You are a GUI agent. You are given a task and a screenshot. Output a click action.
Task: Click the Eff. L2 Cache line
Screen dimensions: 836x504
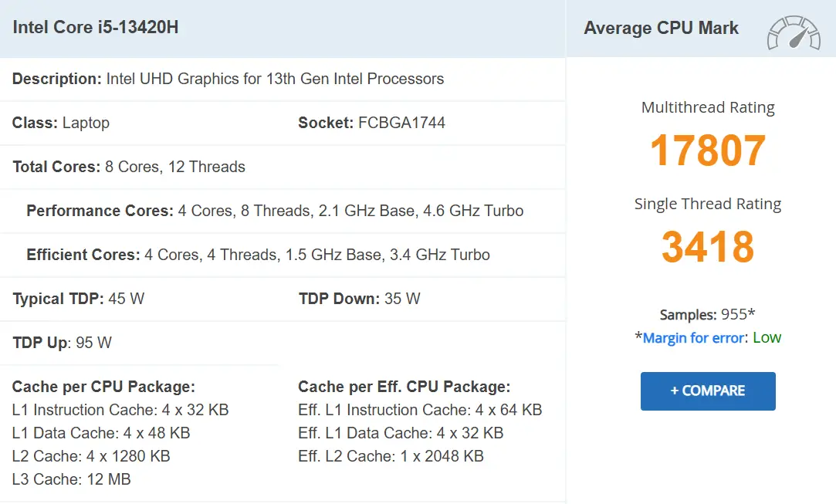point(391,456)
